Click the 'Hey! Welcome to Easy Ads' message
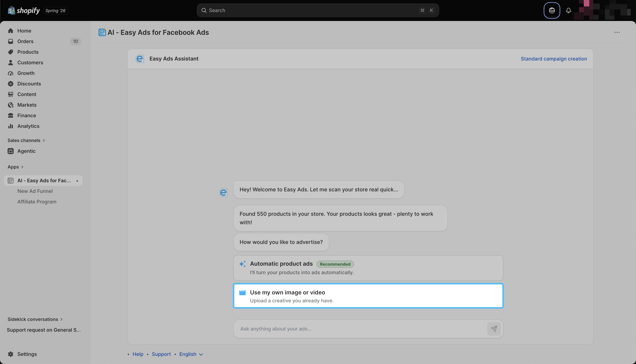This screenshot has width=636, height=364. (319, 189)
